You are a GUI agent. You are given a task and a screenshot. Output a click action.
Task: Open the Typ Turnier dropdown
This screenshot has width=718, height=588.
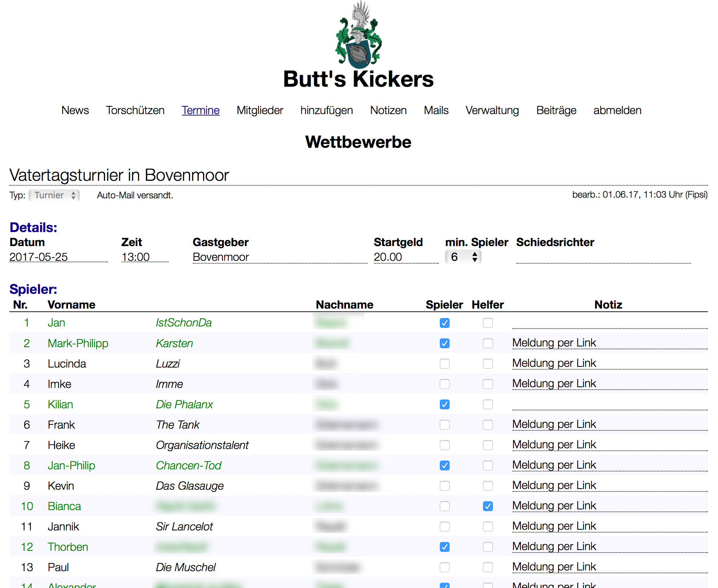pyautogui.click(x=54, y=195)
